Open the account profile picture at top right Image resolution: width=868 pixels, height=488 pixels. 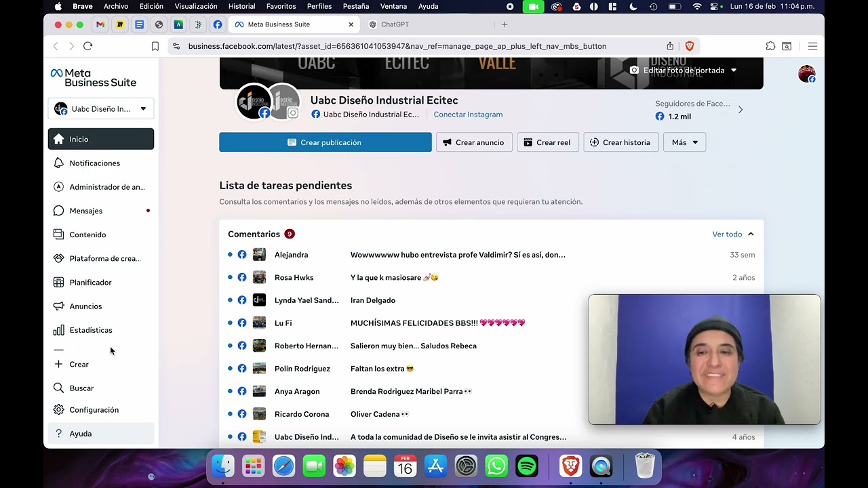point(806,74)
